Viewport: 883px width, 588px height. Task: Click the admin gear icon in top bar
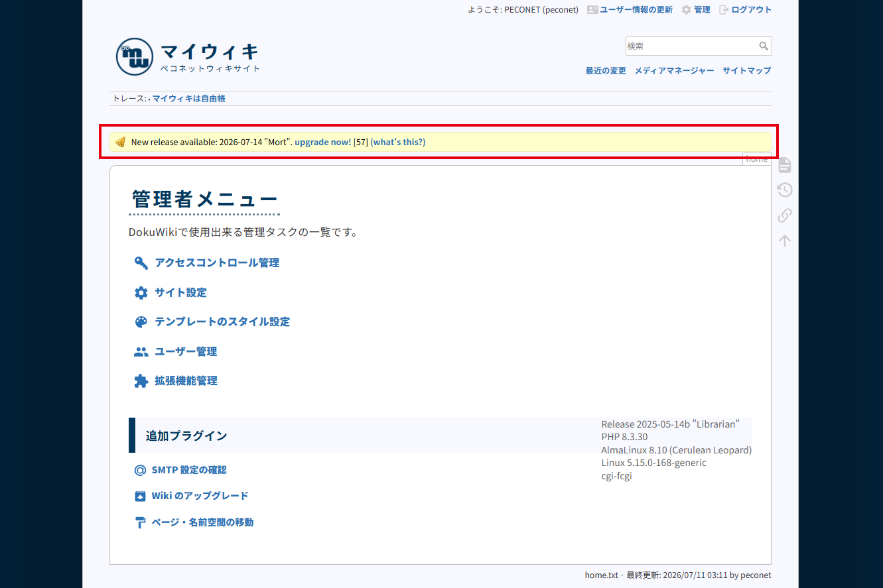tap(686, 10)
